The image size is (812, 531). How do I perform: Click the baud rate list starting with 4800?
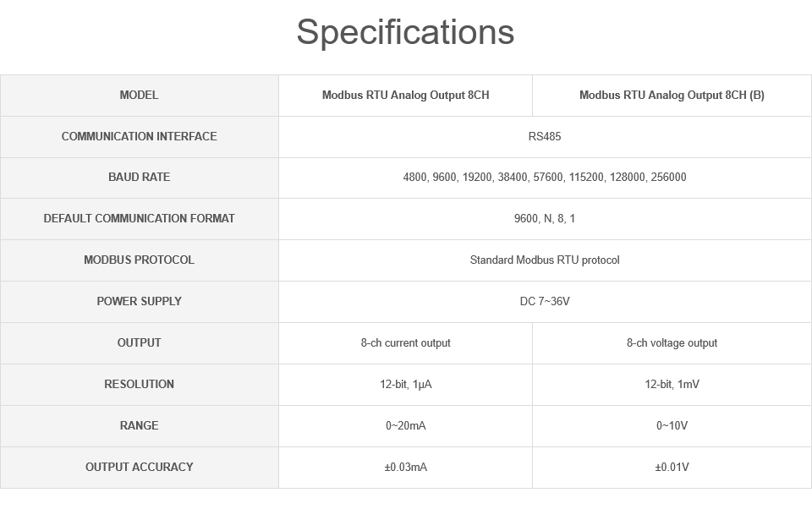tap(545, 177)
